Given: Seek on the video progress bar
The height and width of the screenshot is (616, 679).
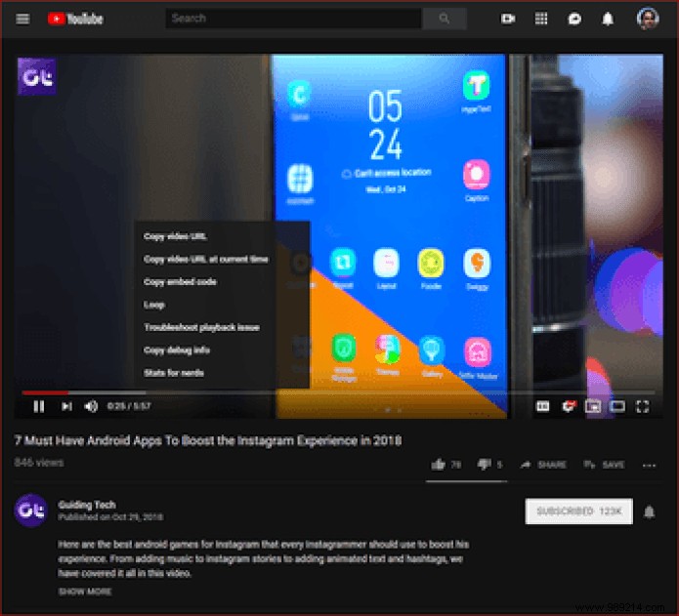Looking at the screenshot, I should (x=339, y=392).
